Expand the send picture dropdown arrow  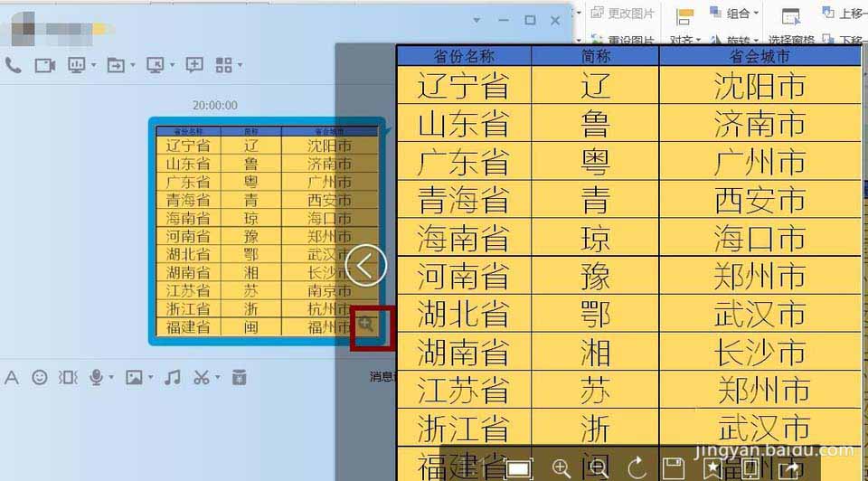[150, 378]
